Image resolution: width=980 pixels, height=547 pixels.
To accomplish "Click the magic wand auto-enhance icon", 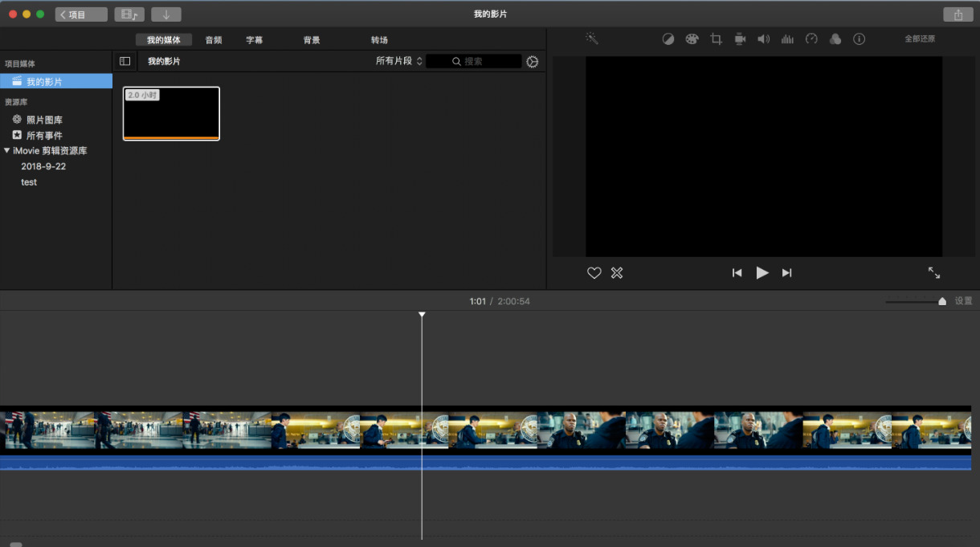I will point(592,39).
